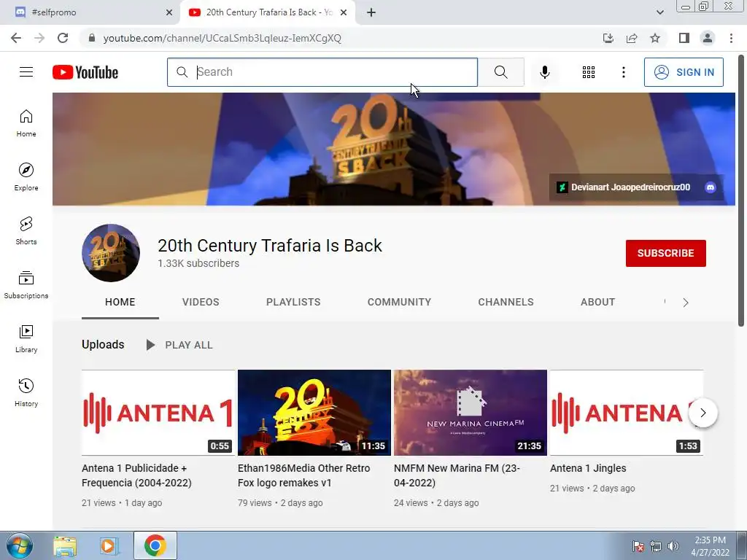Image resolution: width=747 pixels, height=560 pixels.
Task: Click PLAY ALL uploads
Action: [x=179, y=345]
